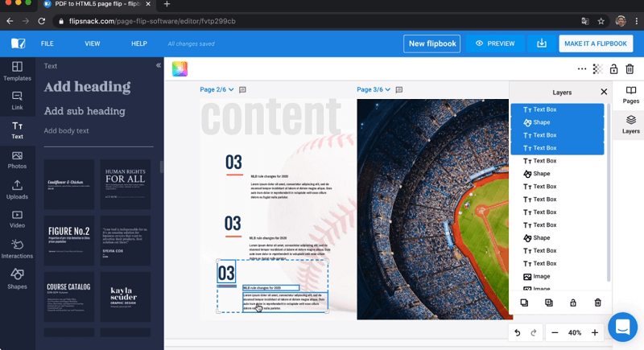Collapse the Text side panel
The image size is (644, 350).
[x=158, y=66]
